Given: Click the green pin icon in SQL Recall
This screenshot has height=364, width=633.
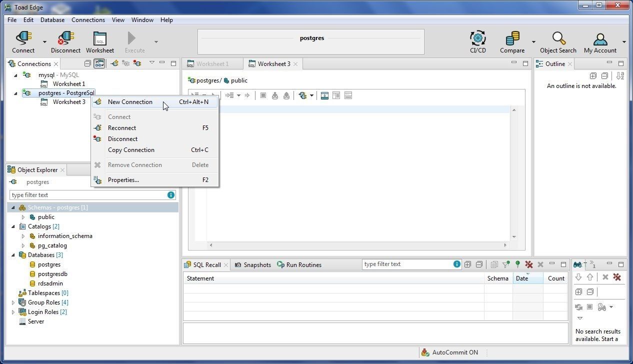Looking at the screenshot, I should pyautogui.click(x=517, y=264).
